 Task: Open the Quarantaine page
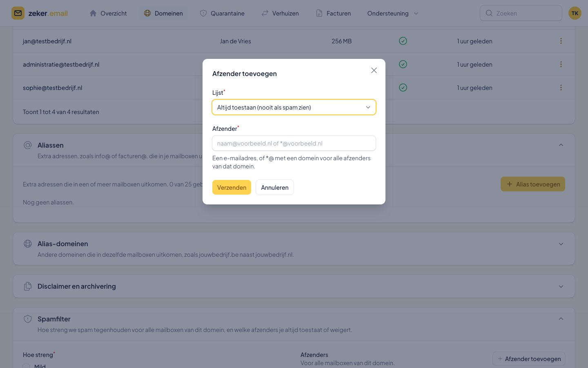tap(222, 13)
